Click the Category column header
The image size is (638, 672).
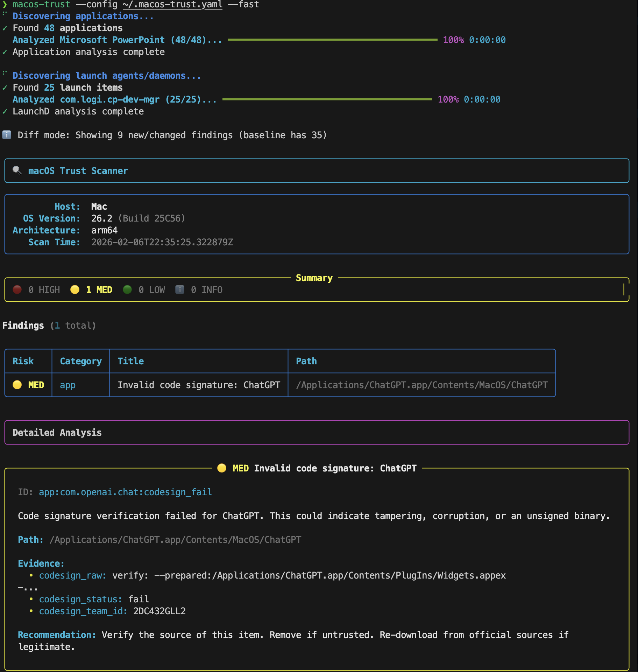pyautogui.click(x=81, y=361)
